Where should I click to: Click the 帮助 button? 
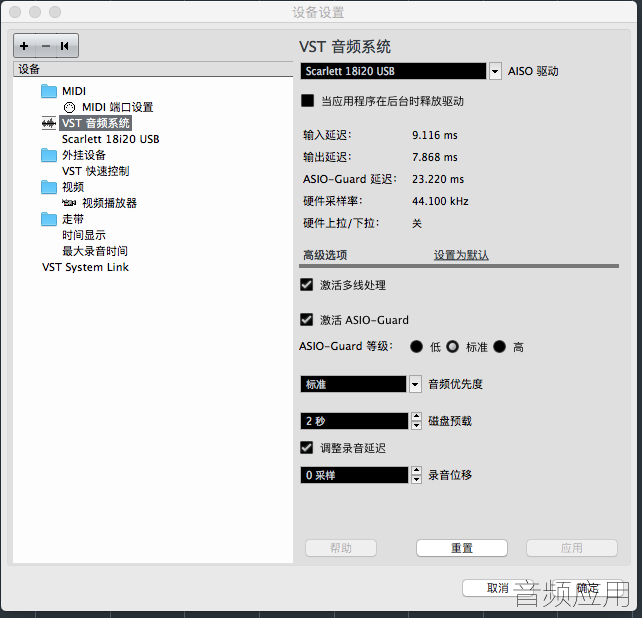(x=341, y=548)
